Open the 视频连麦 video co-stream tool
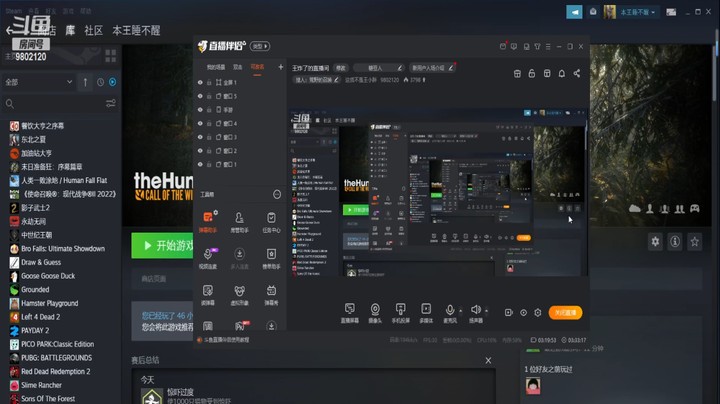 tap(208, 258)
